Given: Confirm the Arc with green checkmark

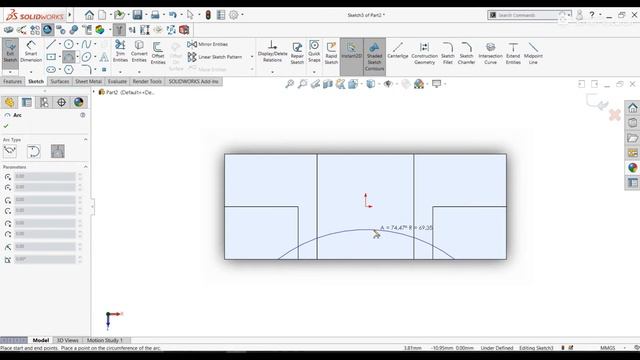Looking at the screenshot, I should (x=6, y=126).
